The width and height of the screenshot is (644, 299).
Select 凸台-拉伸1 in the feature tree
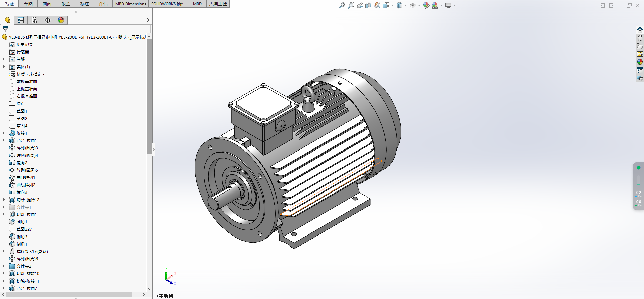click(27, 140)
